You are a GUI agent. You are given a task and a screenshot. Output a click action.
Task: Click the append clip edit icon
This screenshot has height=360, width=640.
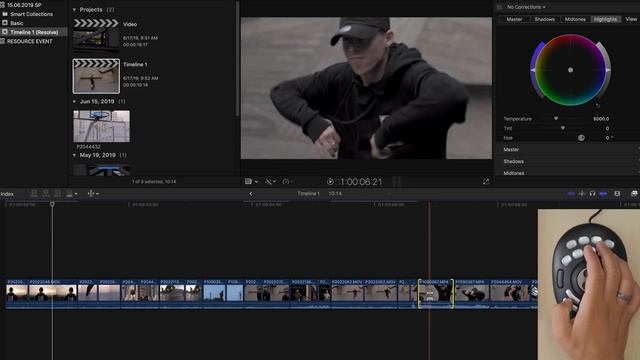pos(58,193)
